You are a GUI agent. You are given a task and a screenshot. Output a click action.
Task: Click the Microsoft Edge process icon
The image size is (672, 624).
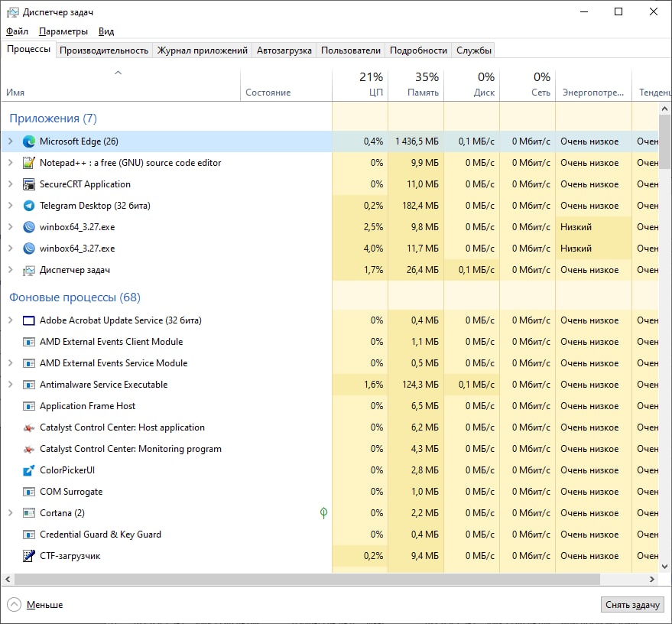tap(29, 141)
